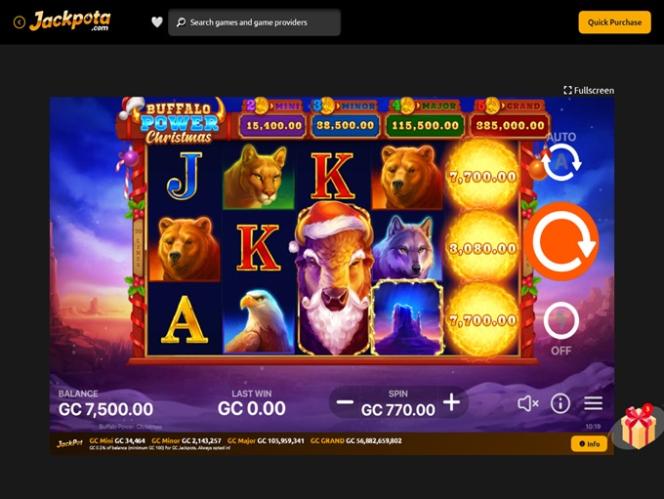
Task: Decrease spin bet with minus
Action: tap(345, 402)
